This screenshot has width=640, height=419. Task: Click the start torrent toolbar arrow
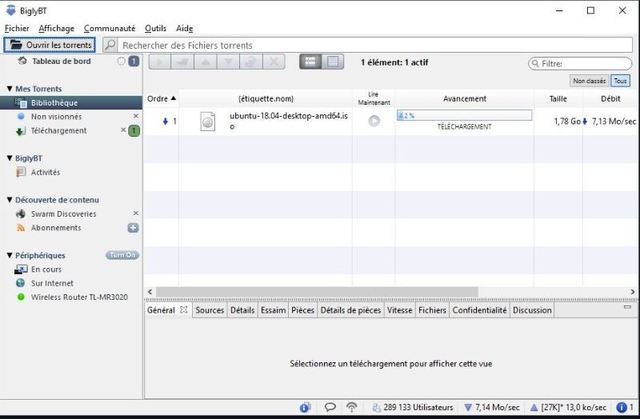pyautogui.click(x=160, y=62)
